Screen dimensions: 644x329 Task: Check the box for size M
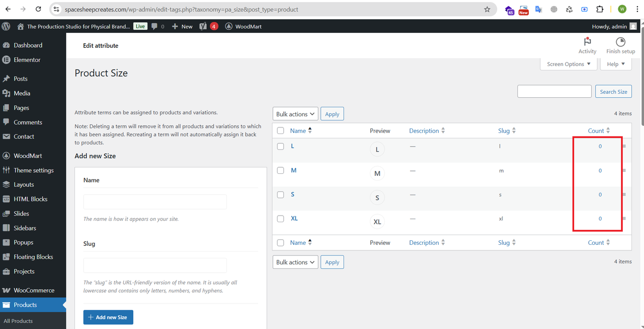pyautogui.click(x=281, y=170)
